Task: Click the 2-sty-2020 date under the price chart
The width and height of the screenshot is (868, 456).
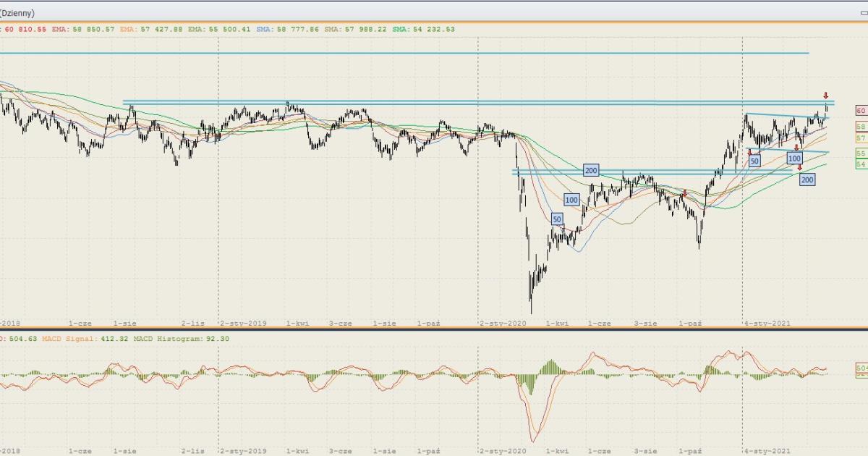Action: coord(500,324)
